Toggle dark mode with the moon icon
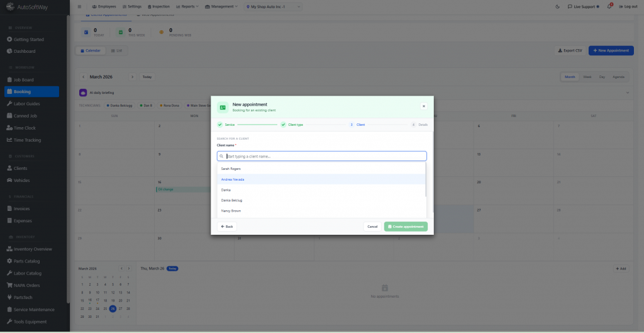 (558, 6)
